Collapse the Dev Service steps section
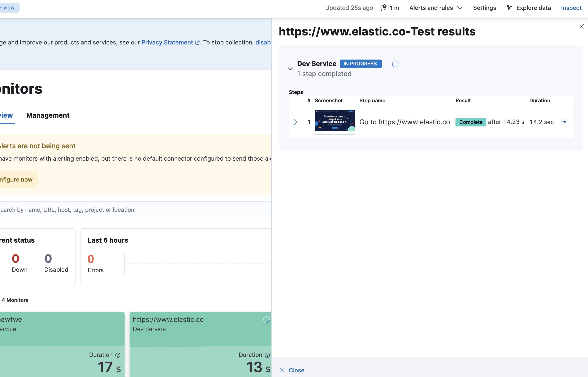This screenshot has height=377, width=588. pos(290,69)
